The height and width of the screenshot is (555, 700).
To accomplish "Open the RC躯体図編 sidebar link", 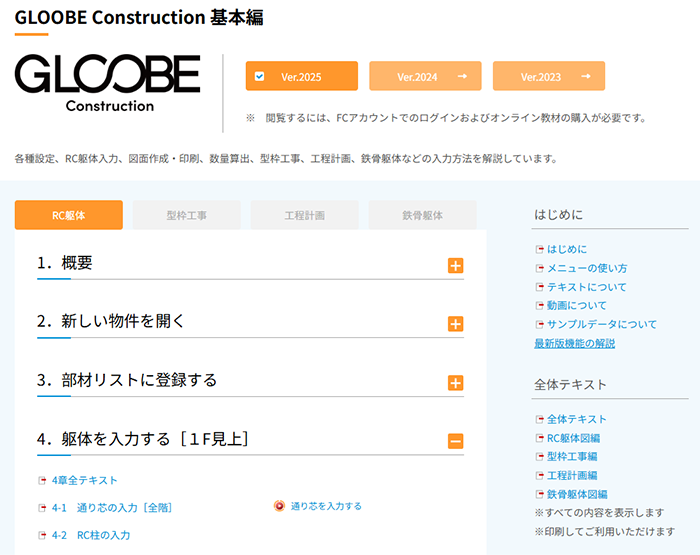I will coord(574,438).
